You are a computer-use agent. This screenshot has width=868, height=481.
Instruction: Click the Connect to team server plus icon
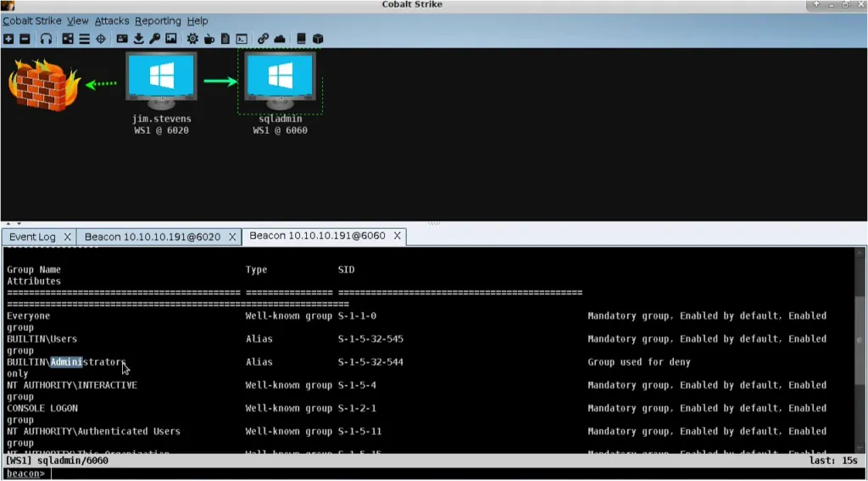click(x=8, y=39)
